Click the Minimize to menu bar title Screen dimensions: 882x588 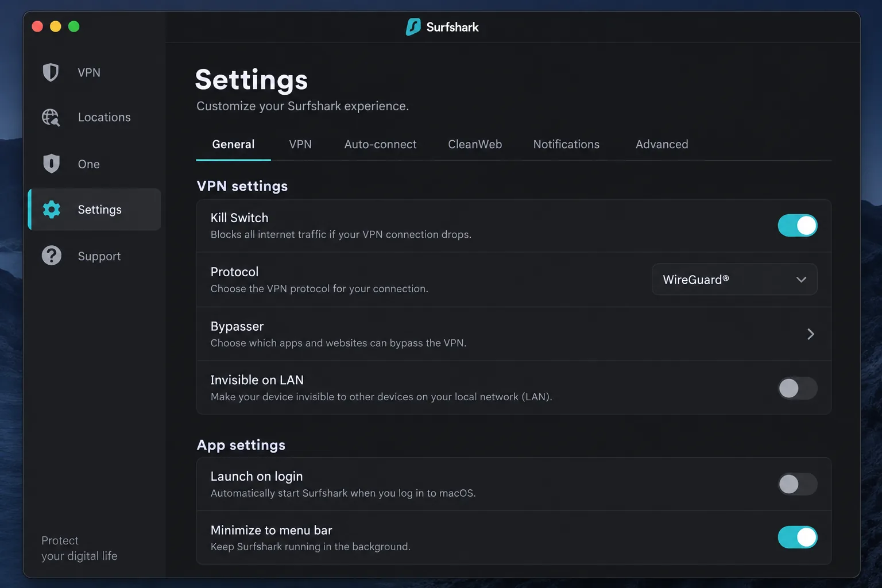[x=272, y=530]
